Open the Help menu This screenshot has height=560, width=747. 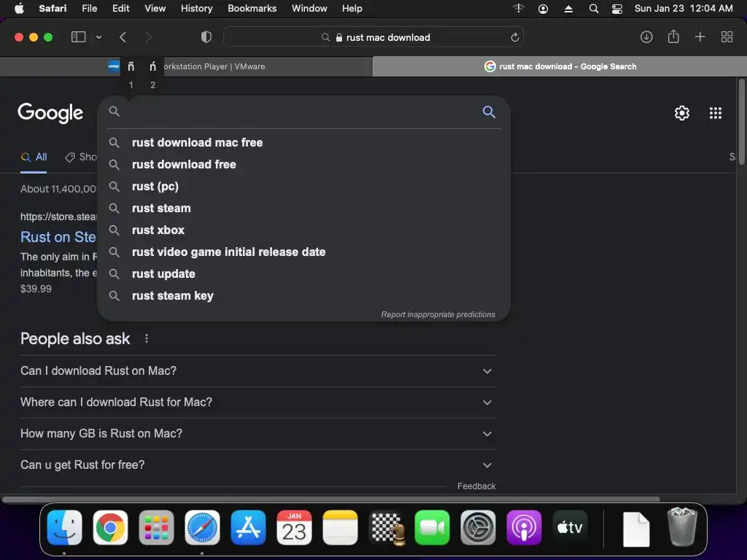coord(352,9)
